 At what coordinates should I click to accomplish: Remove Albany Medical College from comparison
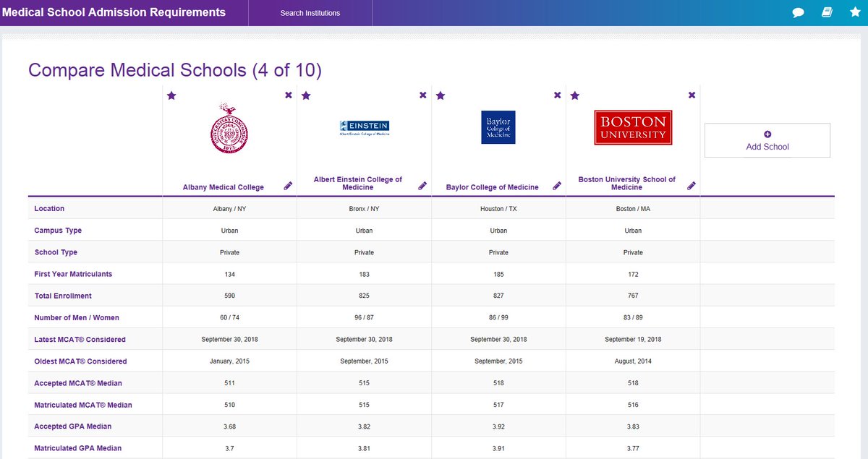coord(289,95)
